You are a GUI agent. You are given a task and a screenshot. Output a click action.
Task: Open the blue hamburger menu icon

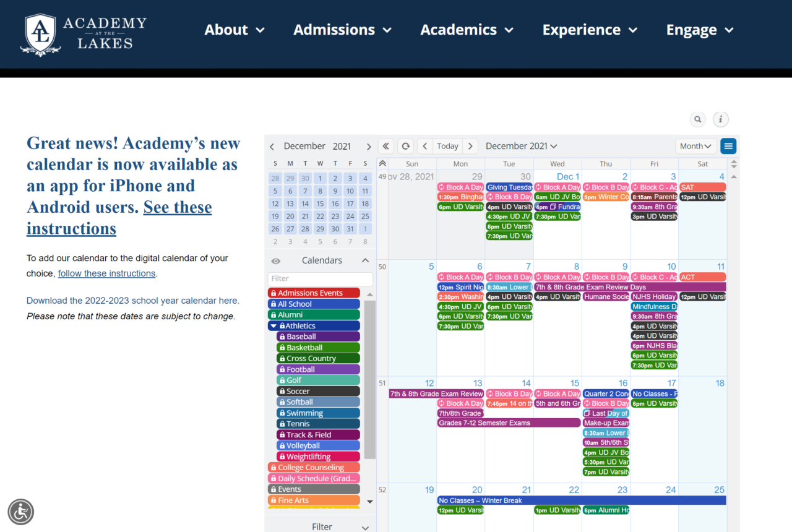[x=728, y=146]
